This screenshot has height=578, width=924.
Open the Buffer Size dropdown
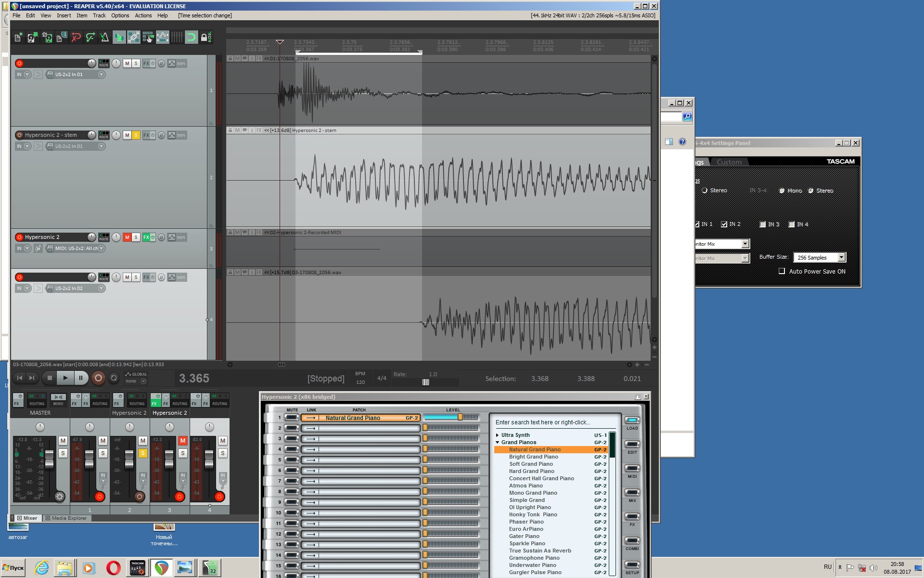841,257
